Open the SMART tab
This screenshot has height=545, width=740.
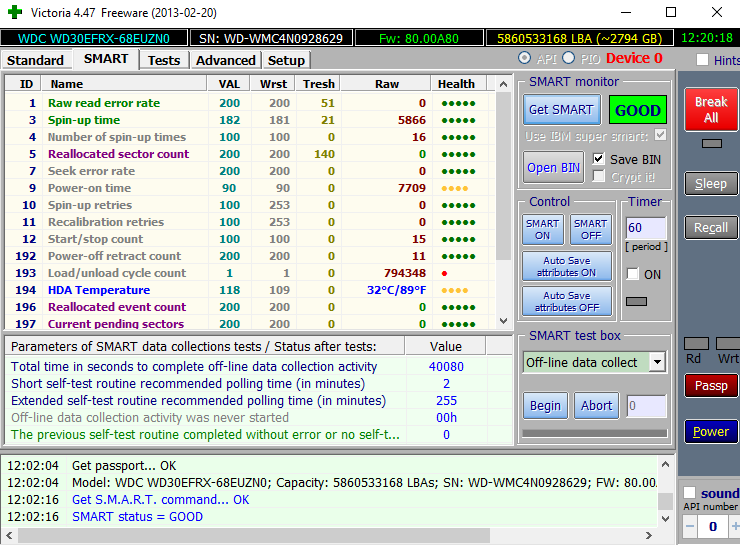coord(106,59)
